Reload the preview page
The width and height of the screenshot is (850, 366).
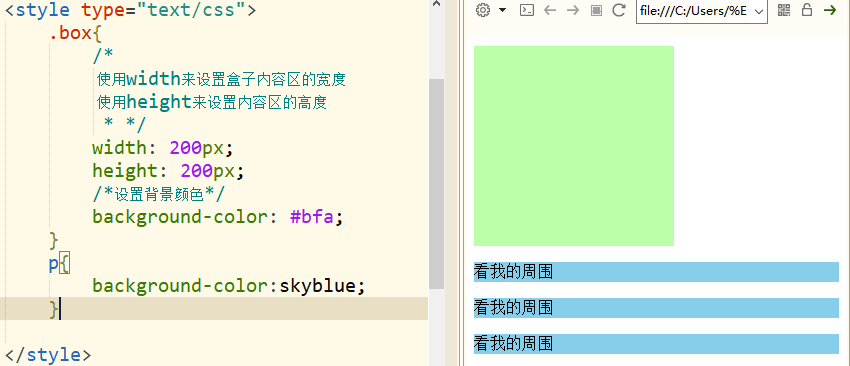pyautogui.click(x=619, y=10)
